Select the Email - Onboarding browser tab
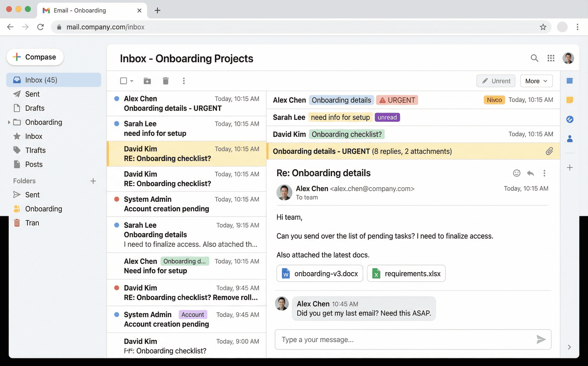The image size is (588, 366). tap(80, 10)
